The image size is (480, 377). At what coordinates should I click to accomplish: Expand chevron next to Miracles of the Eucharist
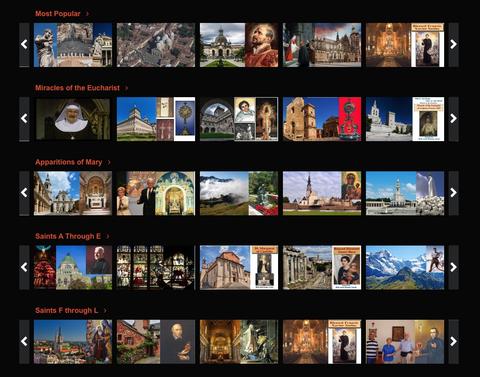127,88
